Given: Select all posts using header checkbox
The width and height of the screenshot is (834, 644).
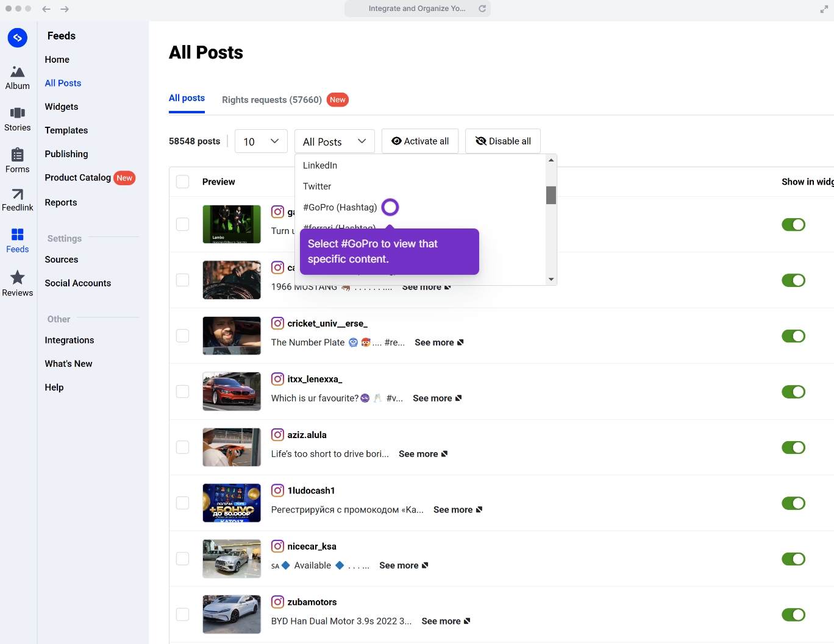Looking at the screenshot, I should pos(182,181).
